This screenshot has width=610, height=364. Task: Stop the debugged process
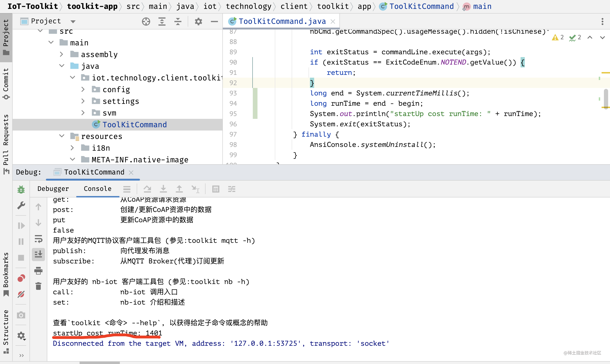[21, 258]
